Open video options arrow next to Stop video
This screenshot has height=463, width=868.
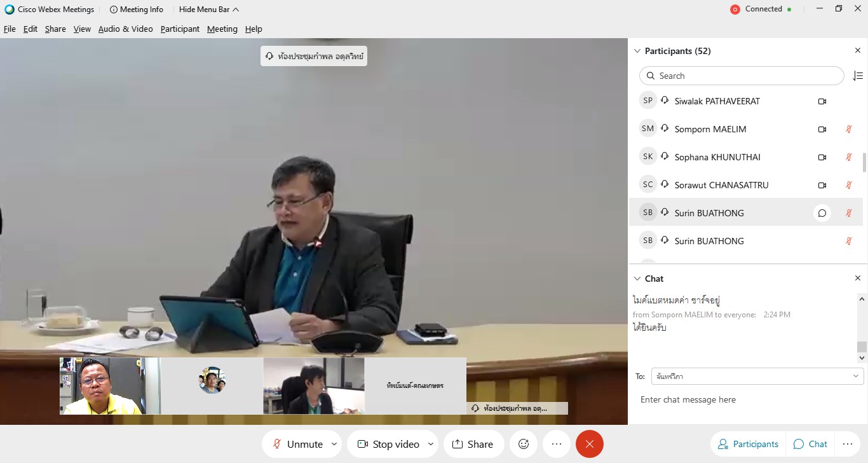pos(431,444)
